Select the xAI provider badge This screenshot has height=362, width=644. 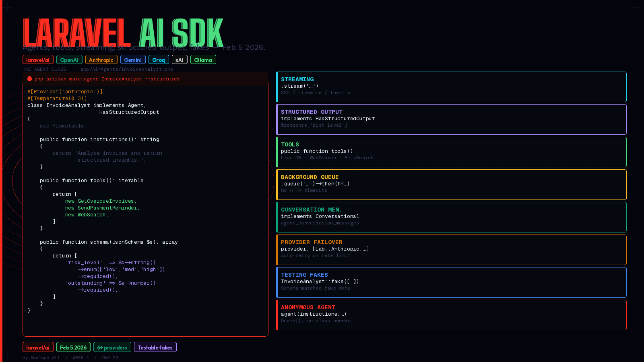[179, 59]
